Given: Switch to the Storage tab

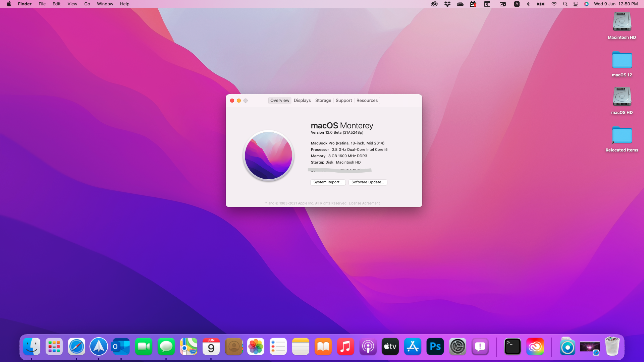Looking at the screenshot, I should click(323, 101).
